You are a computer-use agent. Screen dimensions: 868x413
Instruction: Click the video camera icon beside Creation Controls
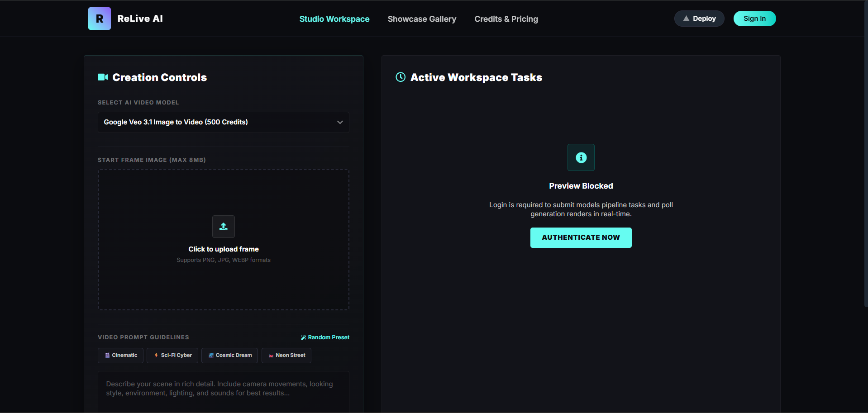click(103, 77)
